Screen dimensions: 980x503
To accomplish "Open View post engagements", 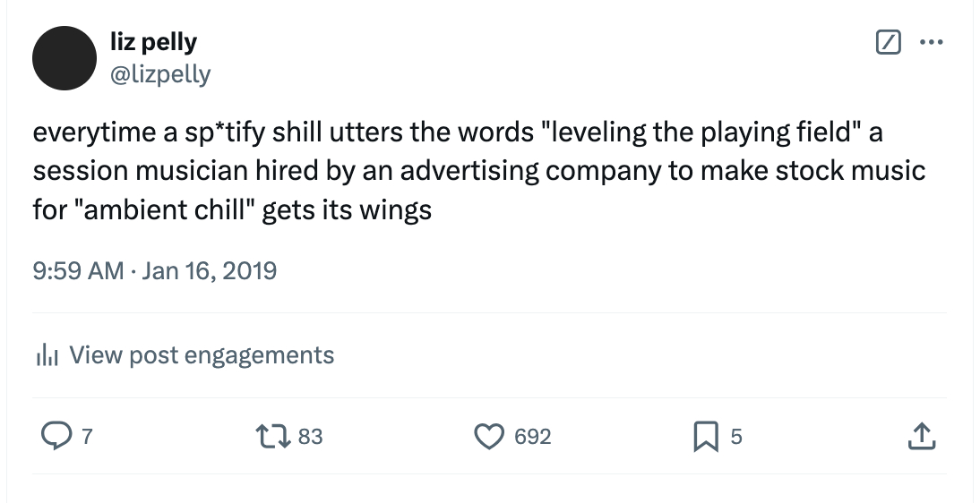I will (201, 355).
